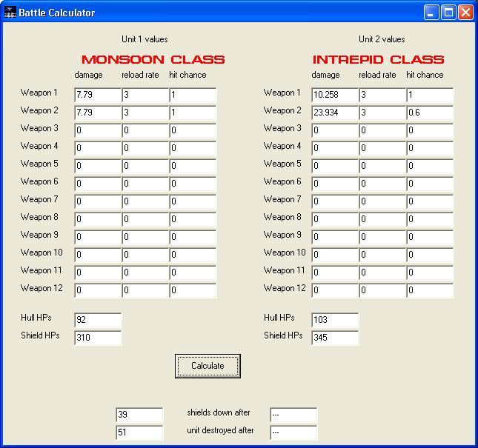The image size is (478, 448).
Task: Focus Unit 2 Weapon 11 hit chance field
Action: tap(430, 273)
